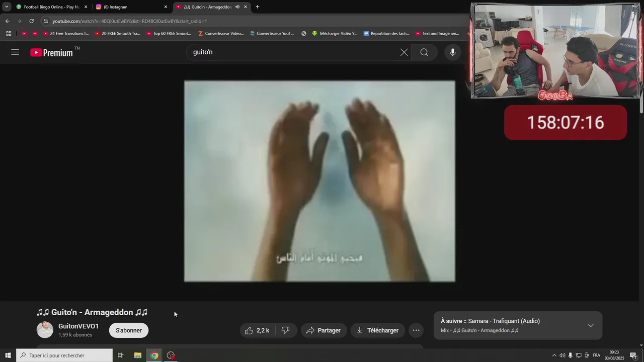Open the globe icon bookmark

304,34
